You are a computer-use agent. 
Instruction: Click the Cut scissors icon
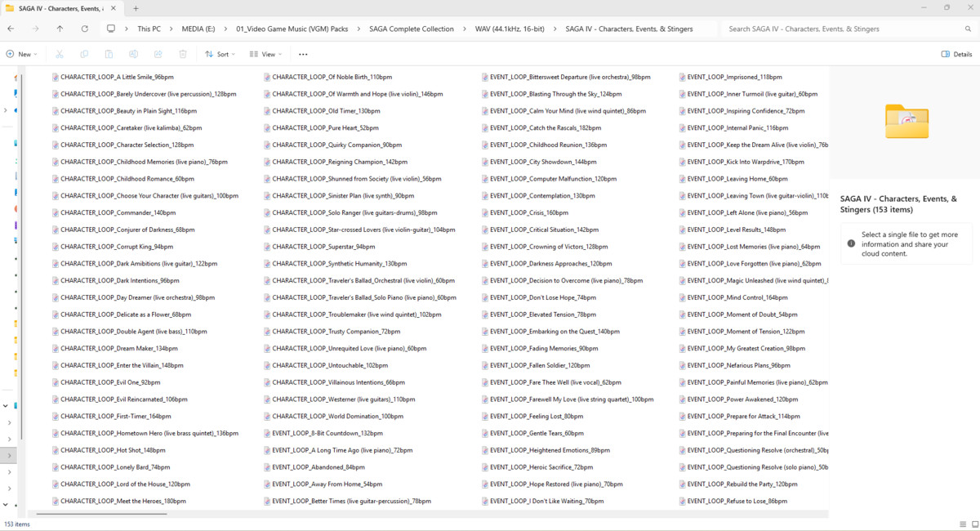click(60, 54)
